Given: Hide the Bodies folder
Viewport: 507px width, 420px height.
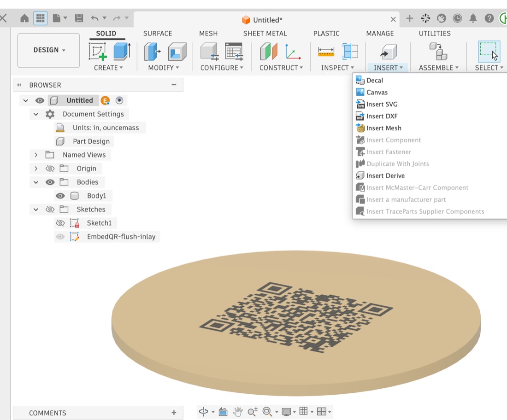Looking at the screenshot, I should 50,182.
